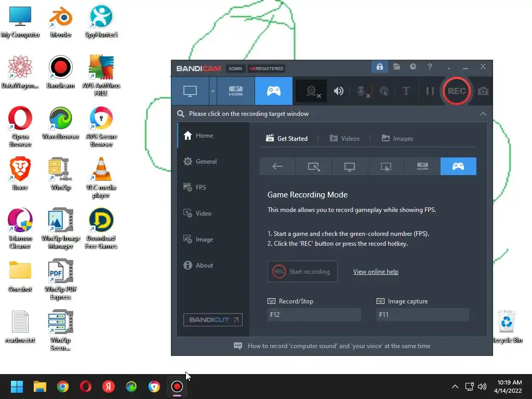Click the back arrow mode button
This screenshot has height=399, width=532.
click(277, 166)
